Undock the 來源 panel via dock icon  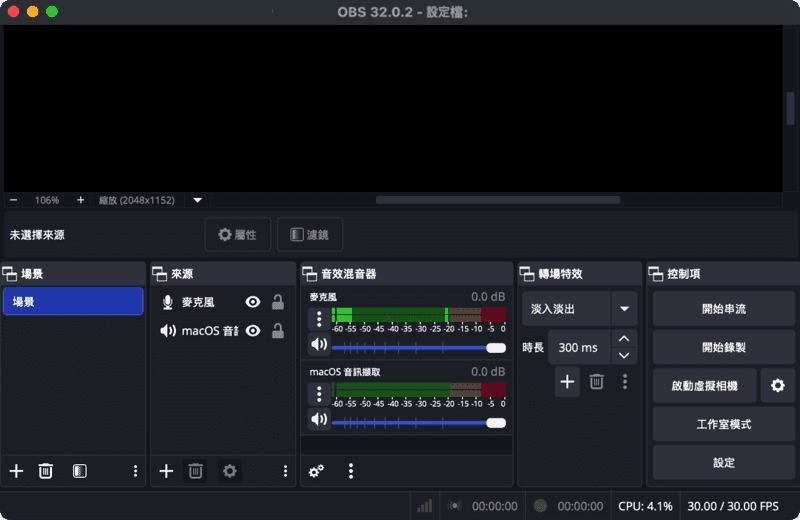(160, 274)
